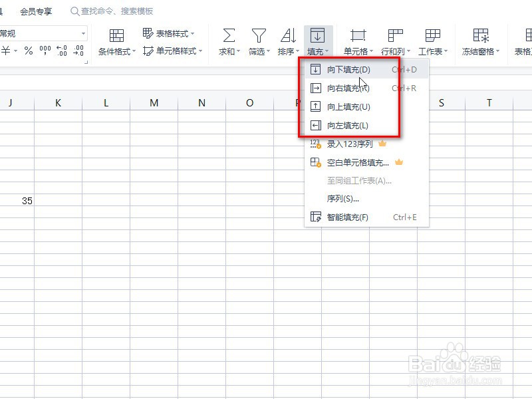Click the Cell (单元格) icon

point(358,35)
